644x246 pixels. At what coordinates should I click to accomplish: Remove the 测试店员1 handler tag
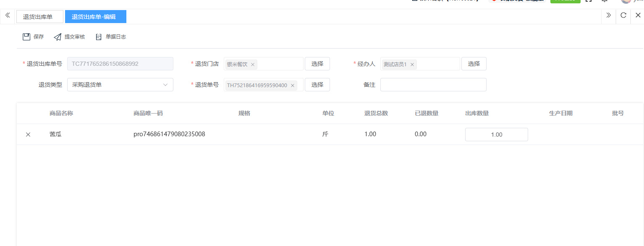(x=412, y=65)
